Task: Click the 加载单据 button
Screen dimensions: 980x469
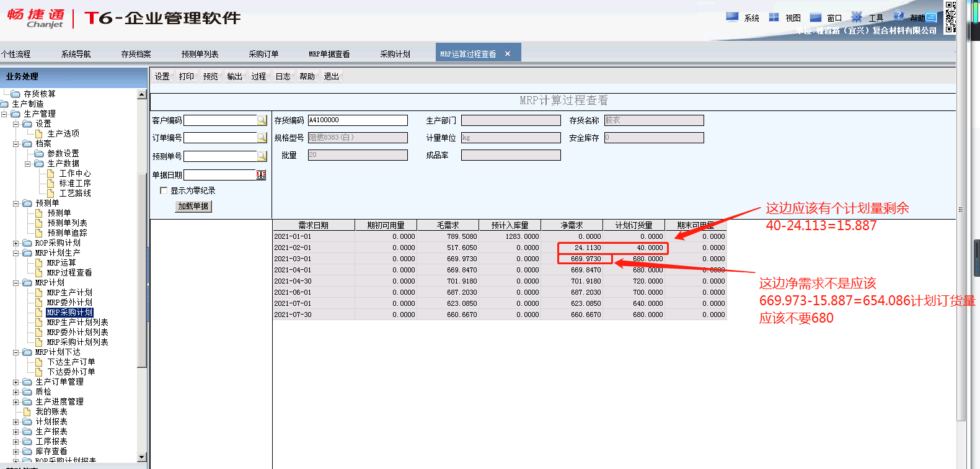Action: (x=193, y=206)
